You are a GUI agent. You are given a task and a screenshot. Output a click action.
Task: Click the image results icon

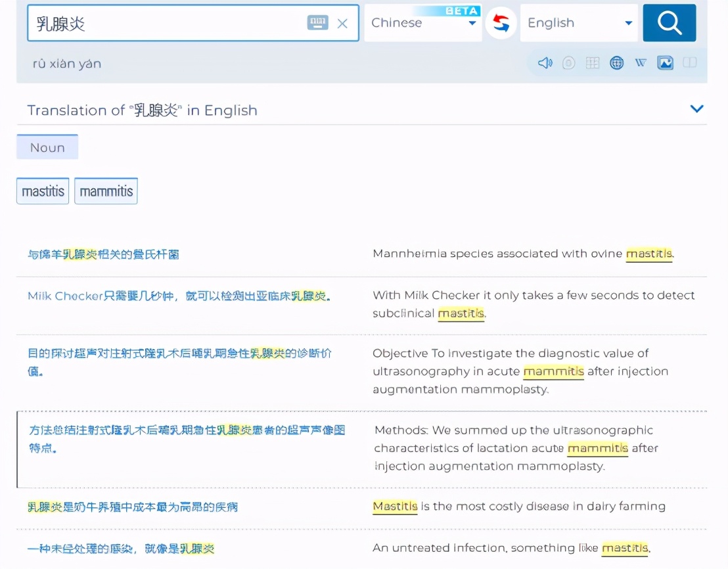[x=666, y=62]
